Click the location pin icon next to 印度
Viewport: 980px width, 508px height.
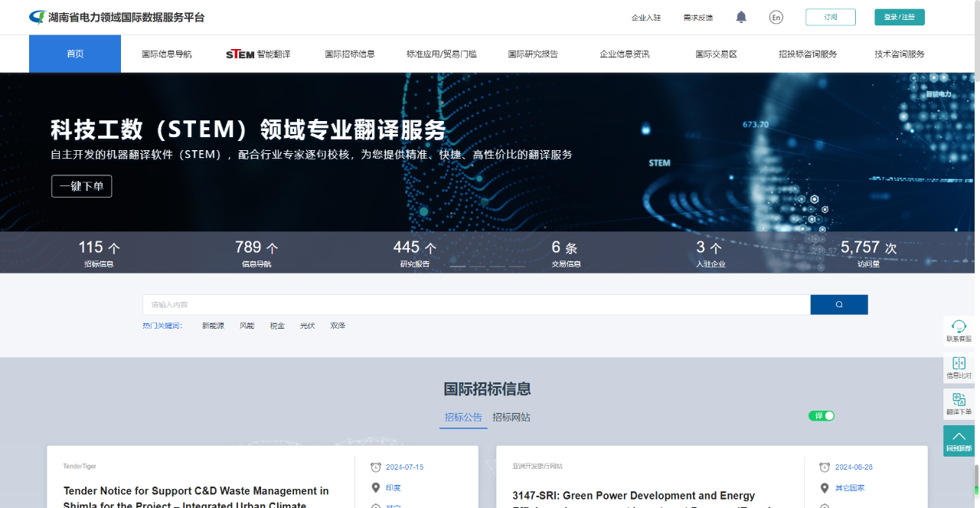coord(376,487)
